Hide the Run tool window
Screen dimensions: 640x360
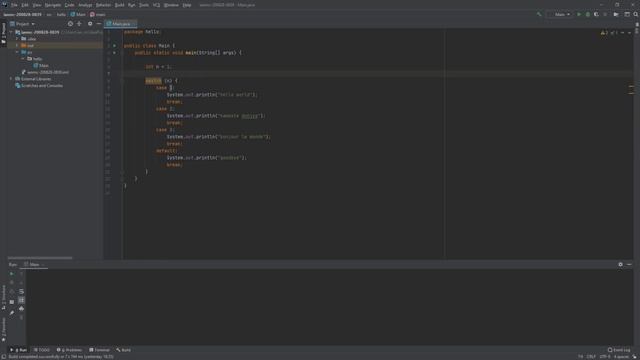tap(629, 264)
